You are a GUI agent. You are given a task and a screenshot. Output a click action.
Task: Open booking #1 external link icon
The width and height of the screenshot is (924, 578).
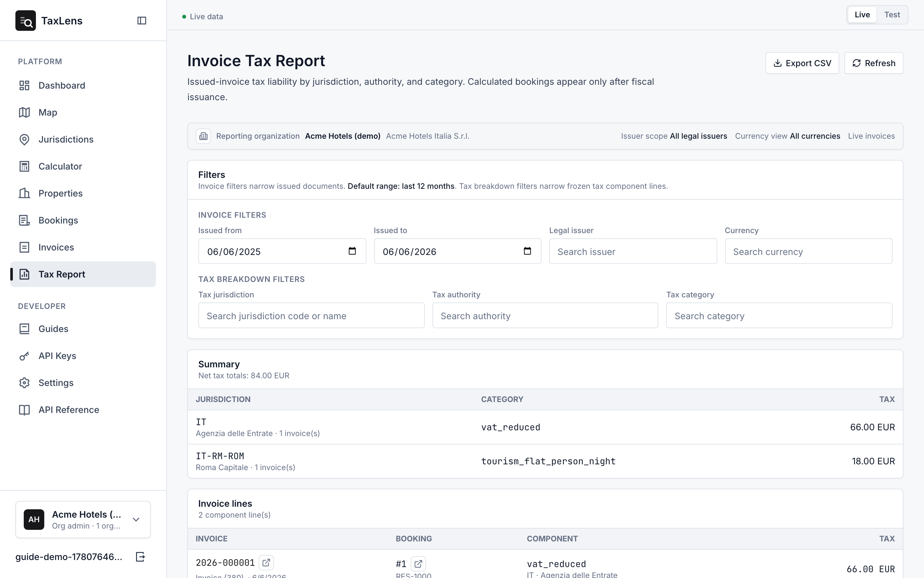tap(418, 564)
